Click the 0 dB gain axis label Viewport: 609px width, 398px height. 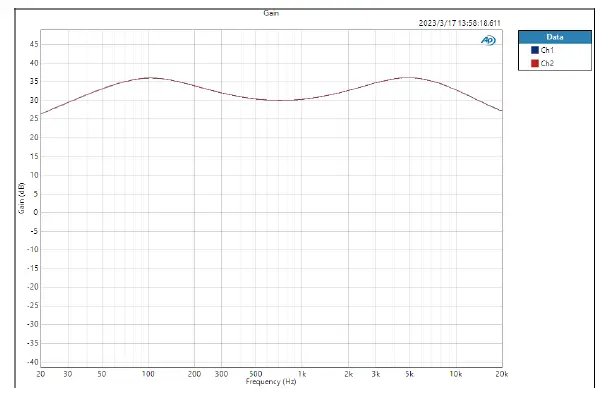[x=36, y=212]
